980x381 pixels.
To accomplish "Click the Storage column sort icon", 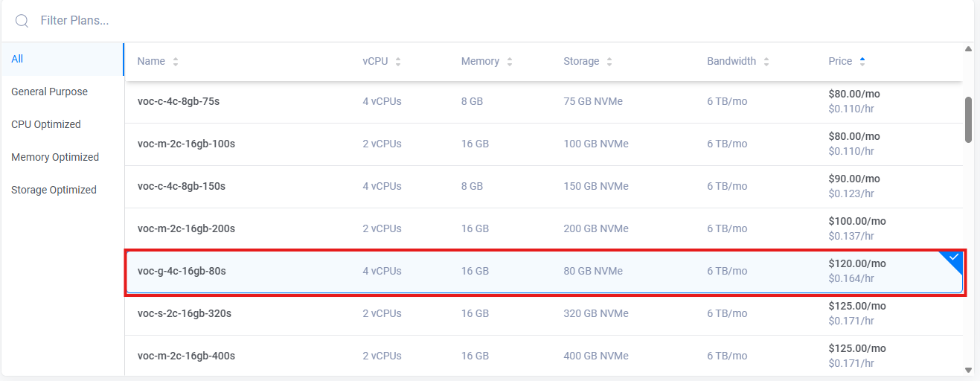I will point(609,62).
